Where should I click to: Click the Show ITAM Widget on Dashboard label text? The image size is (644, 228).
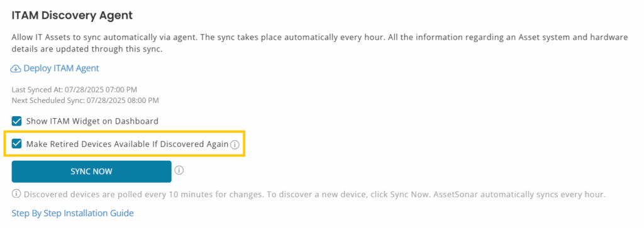pyautogui.click(x=92, y=121)
